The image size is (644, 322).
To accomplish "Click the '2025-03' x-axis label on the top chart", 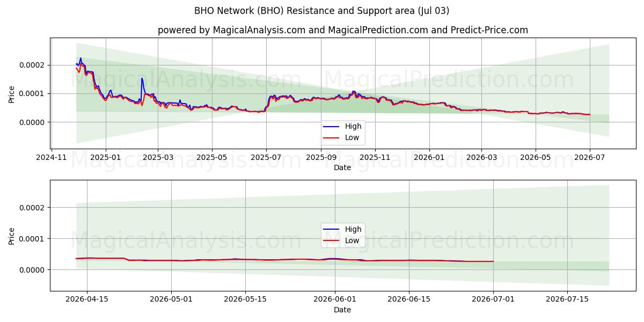I will point(158,157).
